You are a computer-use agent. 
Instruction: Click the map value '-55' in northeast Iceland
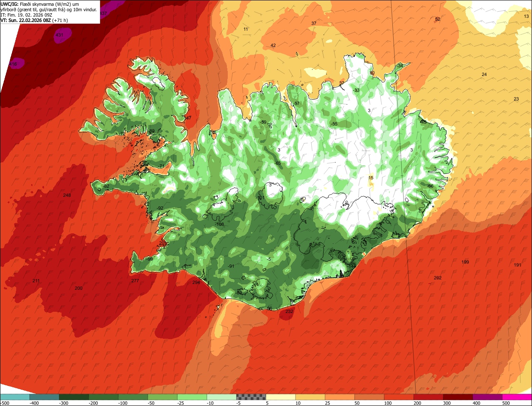pos(334,124)
